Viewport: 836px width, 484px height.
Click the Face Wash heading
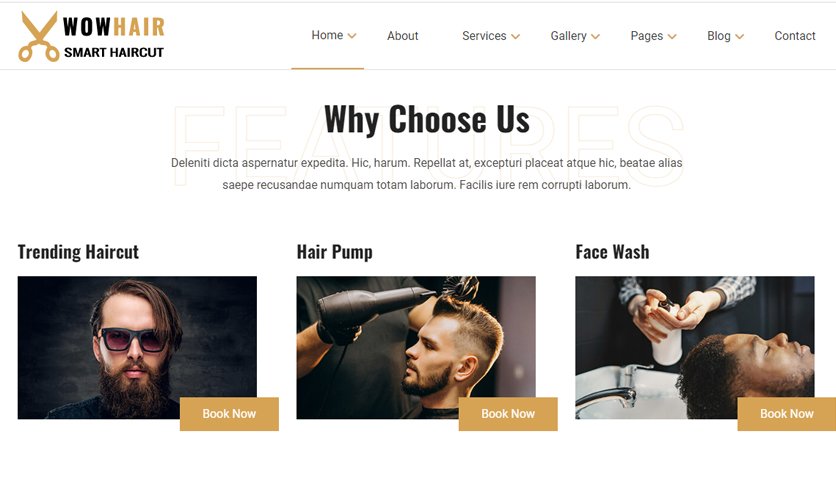click(613, 252)
